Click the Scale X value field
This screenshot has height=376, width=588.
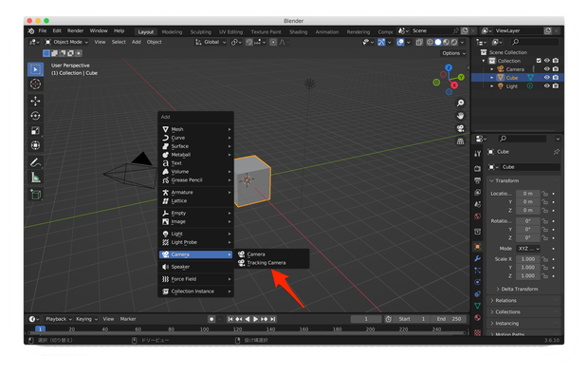point(527,259)
